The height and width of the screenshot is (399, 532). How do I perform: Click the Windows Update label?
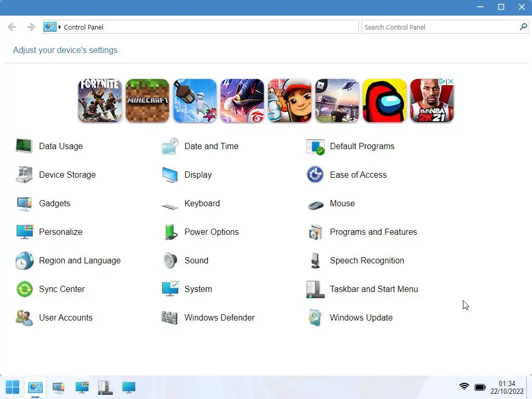[361, 317]
